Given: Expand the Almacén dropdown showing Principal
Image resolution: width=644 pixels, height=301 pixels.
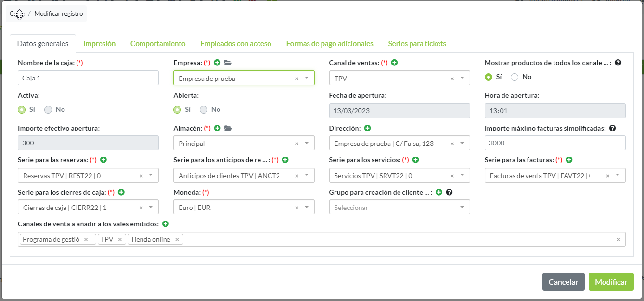Looking at the screenshot, I should point(307,143).
